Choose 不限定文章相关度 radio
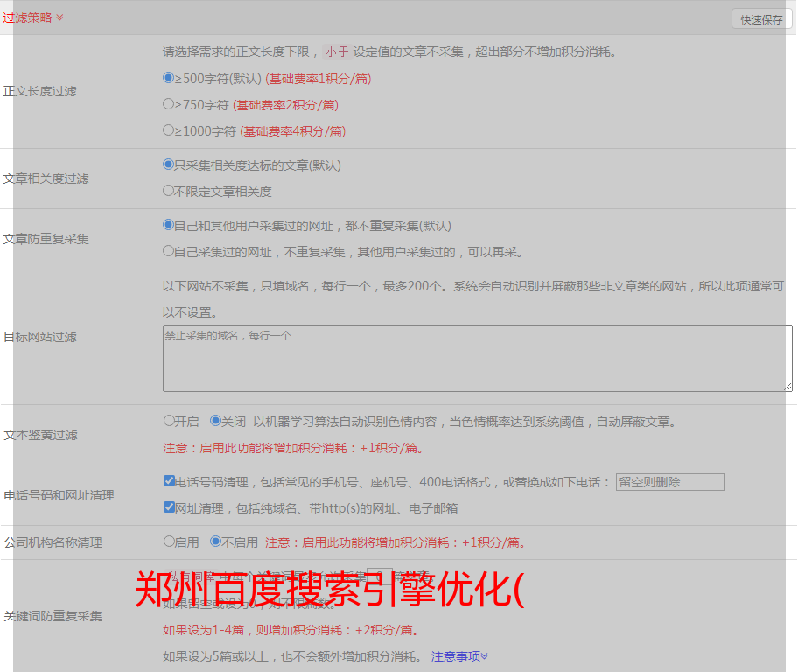This screenshot has width=798, height=672. click(168, 191)
